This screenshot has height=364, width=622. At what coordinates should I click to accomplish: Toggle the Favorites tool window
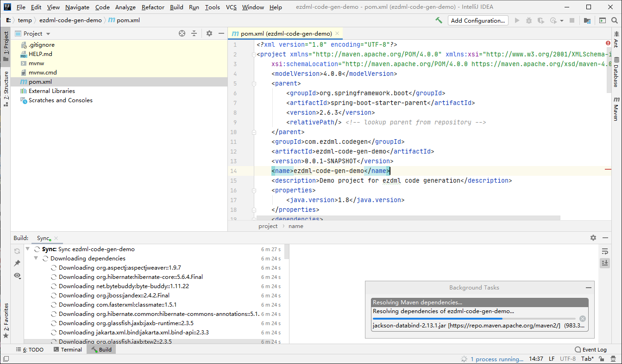[6, 321]
